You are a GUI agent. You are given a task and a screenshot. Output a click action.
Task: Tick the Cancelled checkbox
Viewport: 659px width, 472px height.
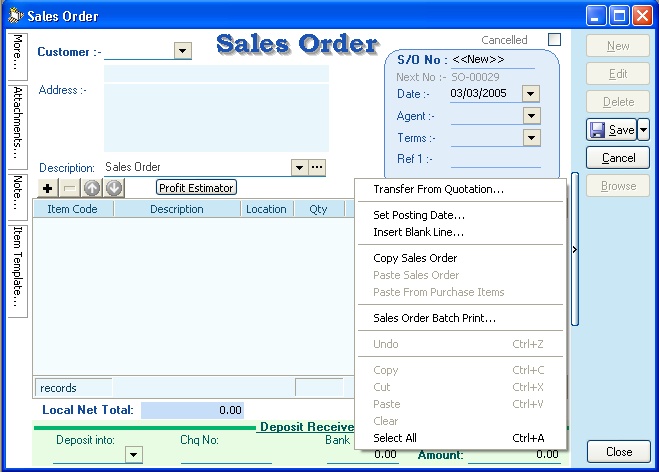tap(554, 40)
